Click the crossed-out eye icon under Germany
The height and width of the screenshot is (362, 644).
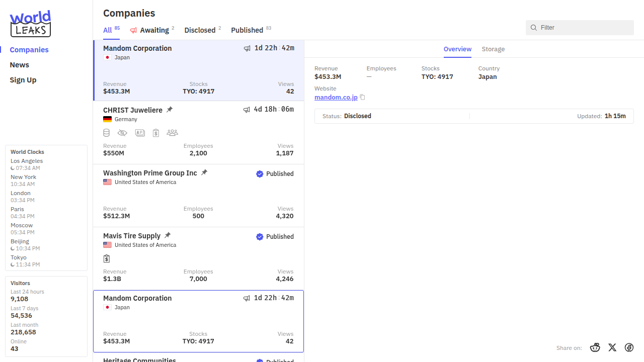pos(122,133)
